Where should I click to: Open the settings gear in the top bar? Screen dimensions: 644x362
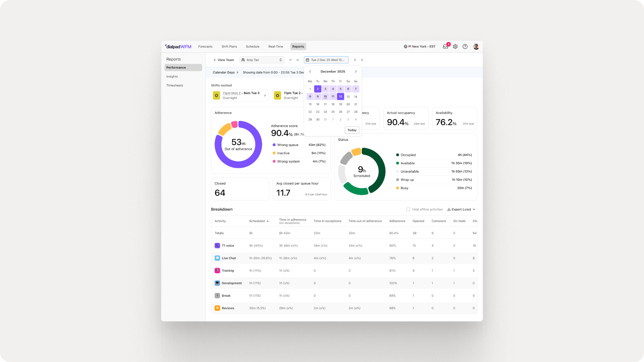click(x=455, y=47)
